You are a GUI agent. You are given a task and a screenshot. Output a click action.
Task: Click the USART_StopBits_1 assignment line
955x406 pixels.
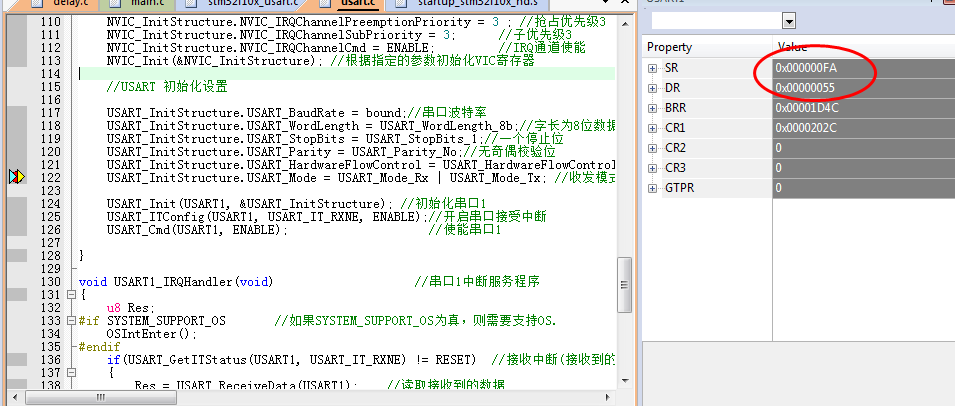295,138
